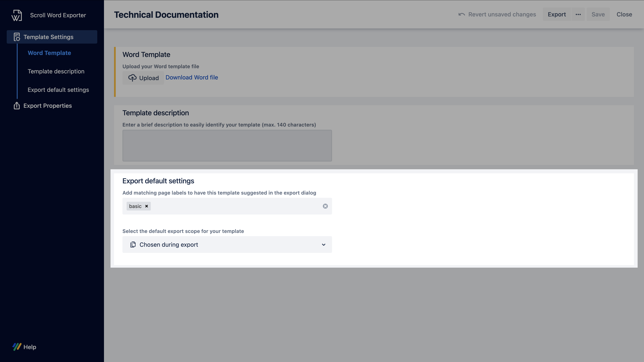The image size is (644, 362).
Task: Clear all page labels using the x circle icon
Action: (325, 206)
